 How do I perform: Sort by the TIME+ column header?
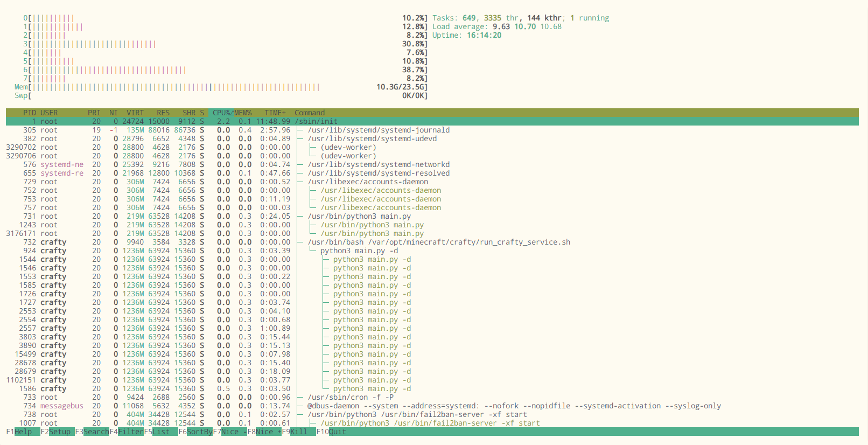point(275,113)
